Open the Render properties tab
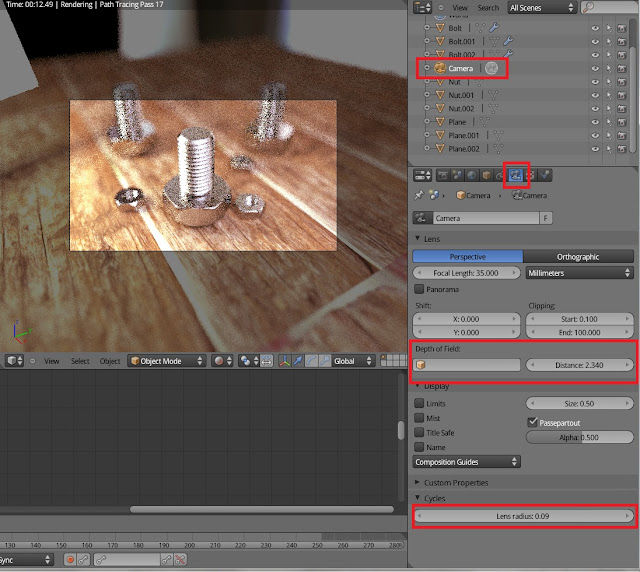640x572 pixels. (443, 176)
